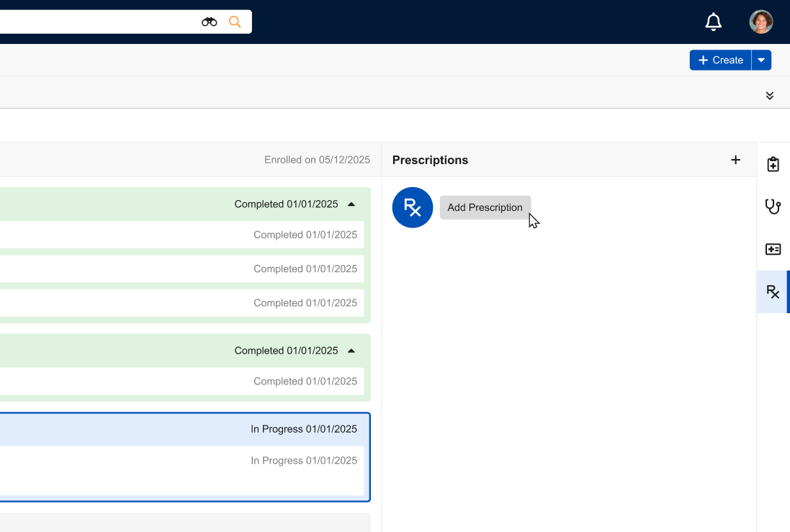
Task: Click the orange magnifier search icon
Action: point(235,22)
